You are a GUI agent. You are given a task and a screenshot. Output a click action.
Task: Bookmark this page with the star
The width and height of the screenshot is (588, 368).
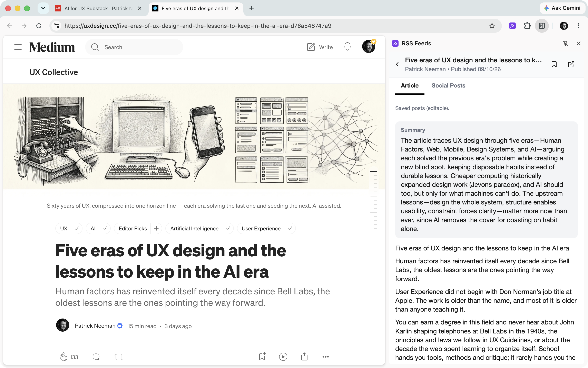coord(492,26)
